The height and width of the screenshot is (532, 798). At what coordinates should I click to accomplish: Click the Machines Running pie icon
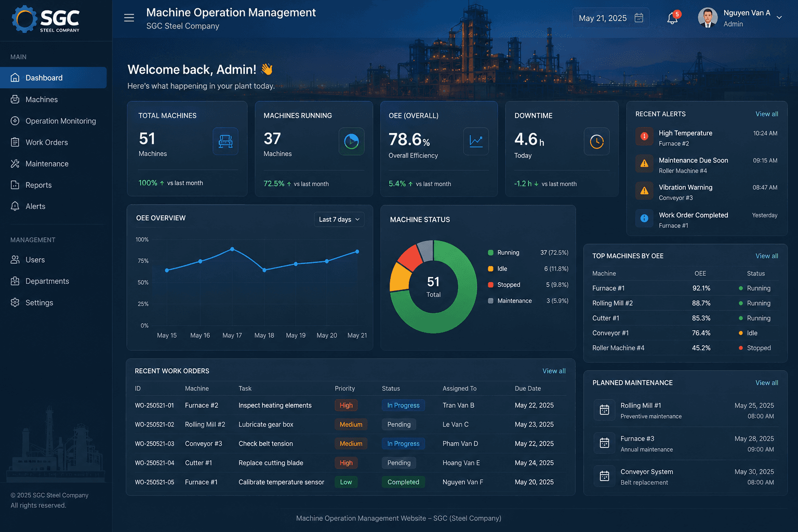(352, 141)
